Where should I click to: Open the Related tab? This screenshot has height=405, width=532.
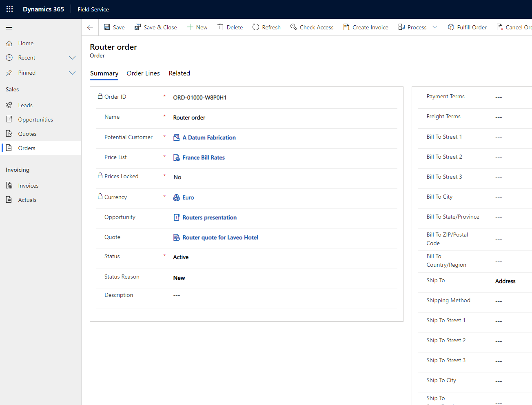(x=180, y=73)
